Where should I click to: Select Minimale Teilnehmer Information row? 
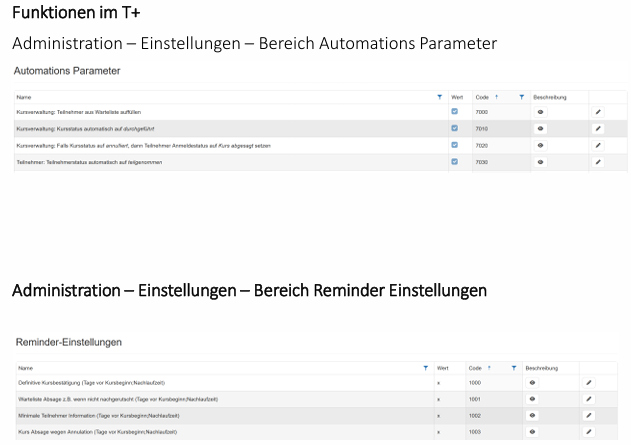click(x=100, y=415)
